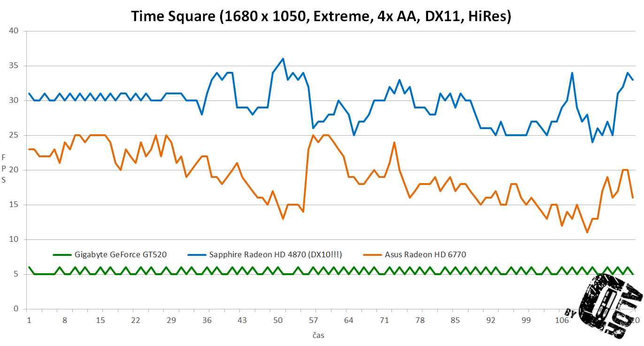Click the orange line's lowest point near 11 FPS
The image size is (644, 346).
(587, 232)
